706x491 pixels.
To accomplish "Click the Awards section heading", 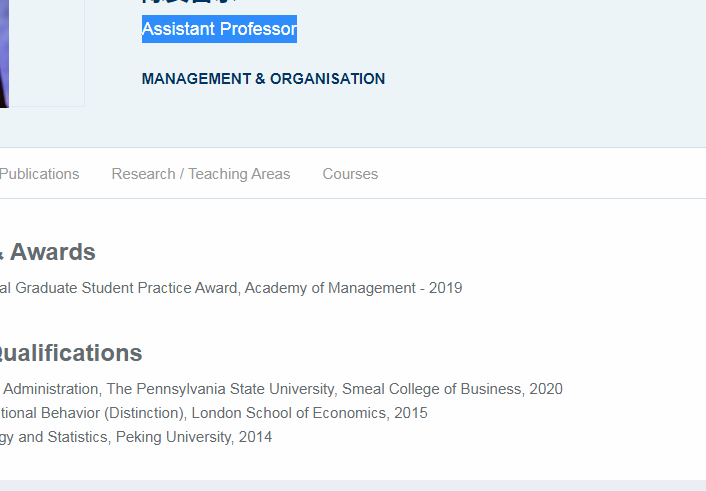I will tap(52, 252).
